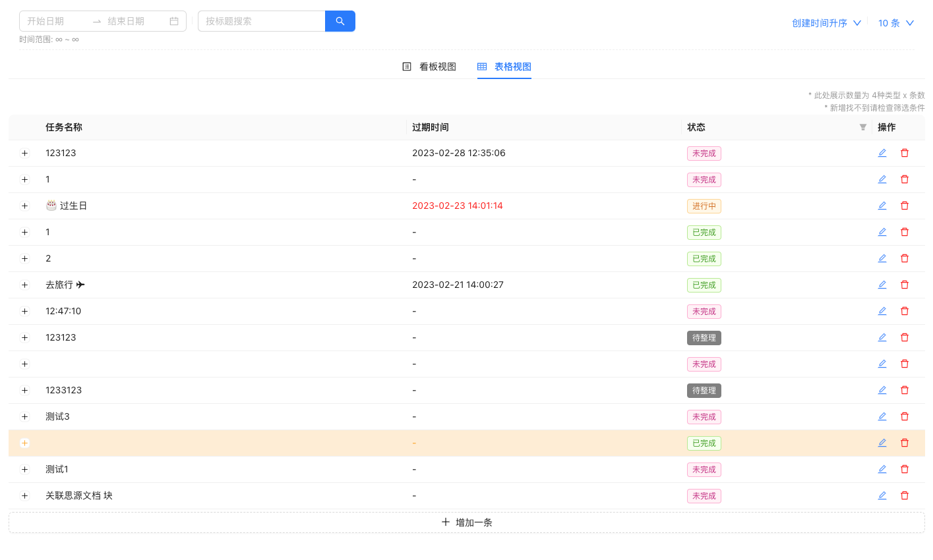Select the 表格视图 tab

point(512,67)
